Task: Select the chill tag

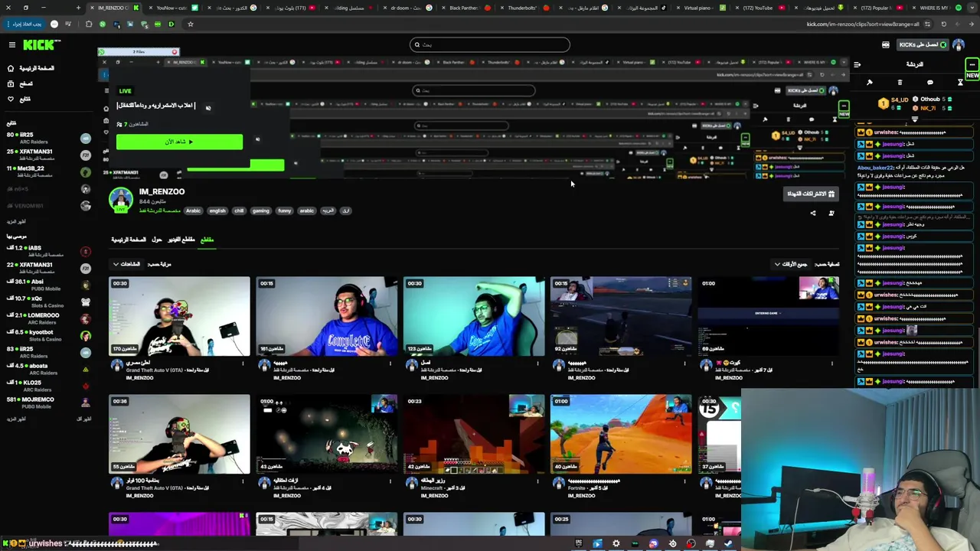Action: point(239,210)
